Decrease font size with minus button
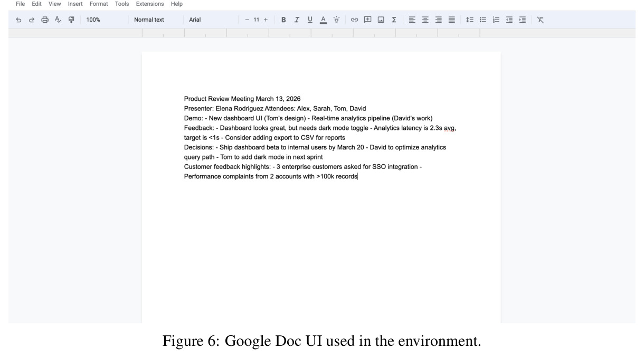The height and width of the screenshot is (358, 644). (247, 20)
